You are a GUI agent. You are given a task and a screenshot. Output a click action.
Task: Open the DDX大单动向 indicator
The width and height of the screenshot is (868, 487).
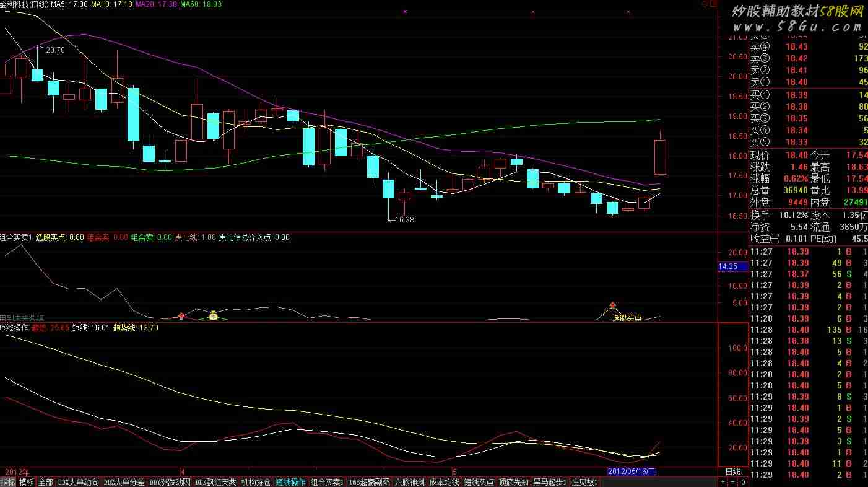coord(78,482)
